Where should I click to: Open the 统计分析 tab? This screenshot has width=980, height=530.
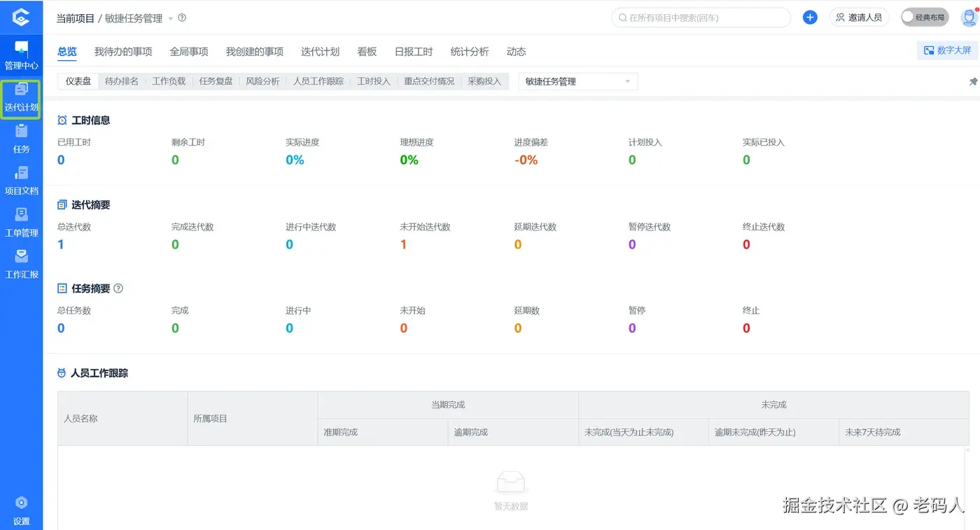470,52
